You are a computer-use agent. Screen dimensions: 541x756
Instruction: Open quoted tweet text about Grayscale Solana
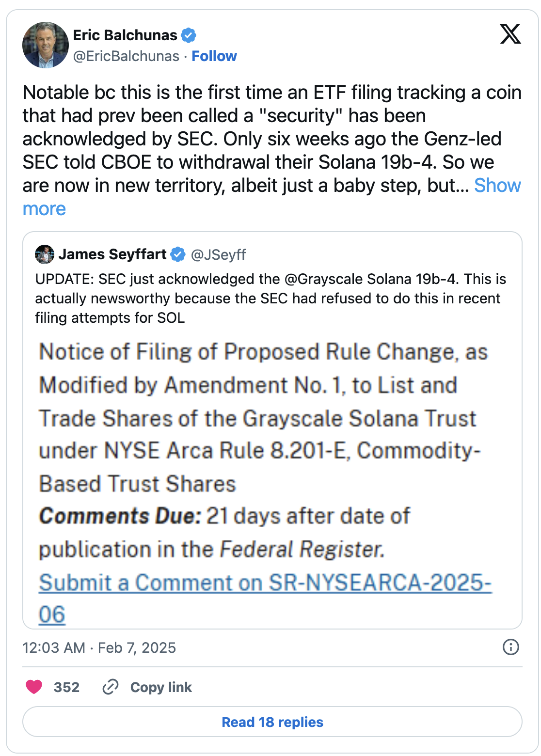click(x=270, y=298)
